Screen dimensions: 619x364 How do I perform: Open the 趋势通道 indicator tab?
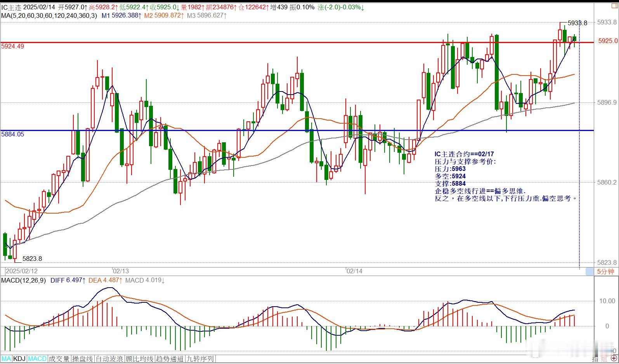(170, 359)
